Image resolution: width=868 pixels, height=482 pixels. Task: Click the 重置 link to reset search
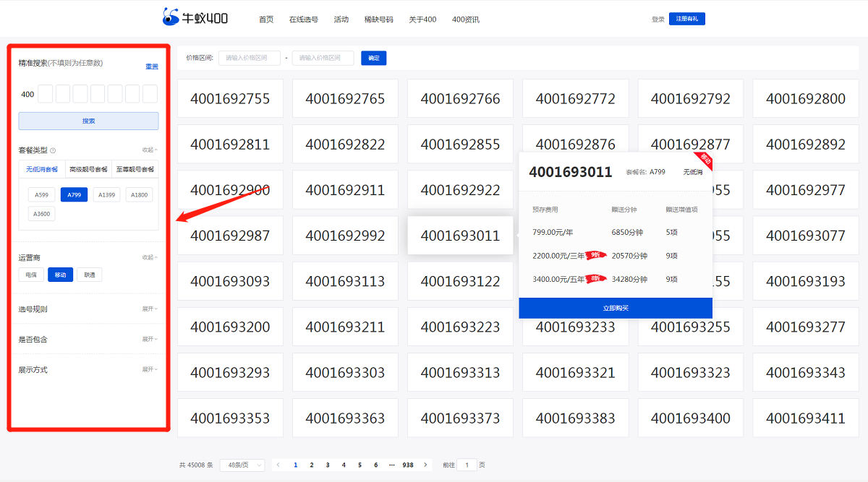tap(151, 66)
